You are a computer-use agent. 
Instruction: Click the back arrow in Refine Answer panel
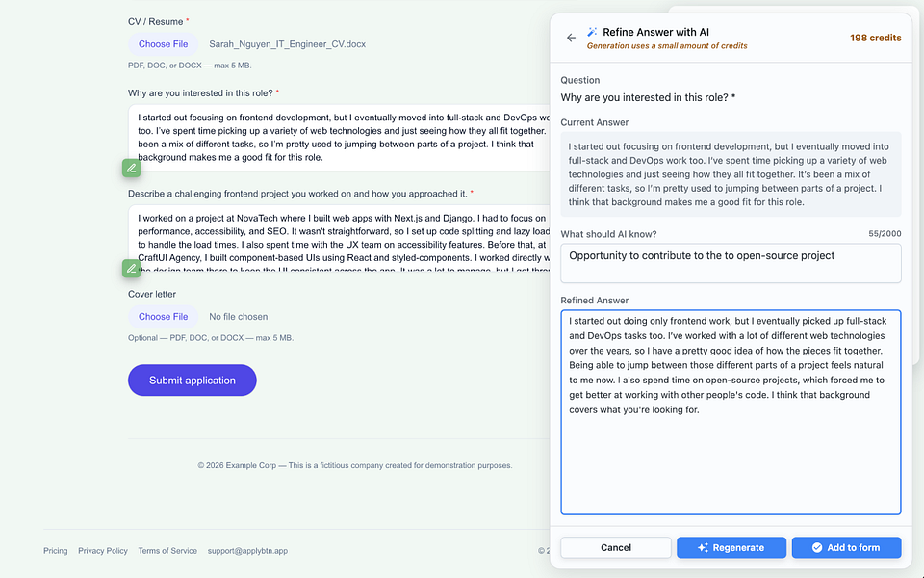[x=571, y=38]
